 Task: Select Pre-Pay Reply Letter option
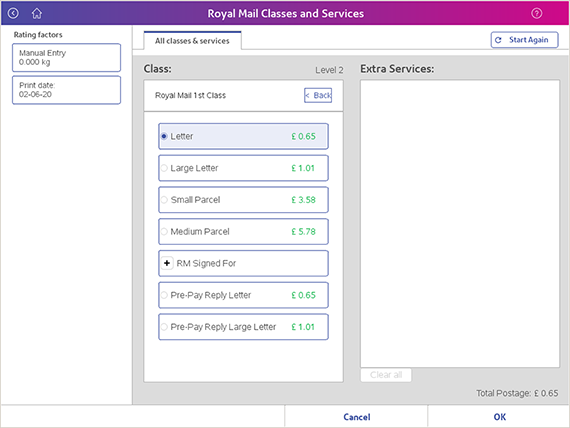243,295
